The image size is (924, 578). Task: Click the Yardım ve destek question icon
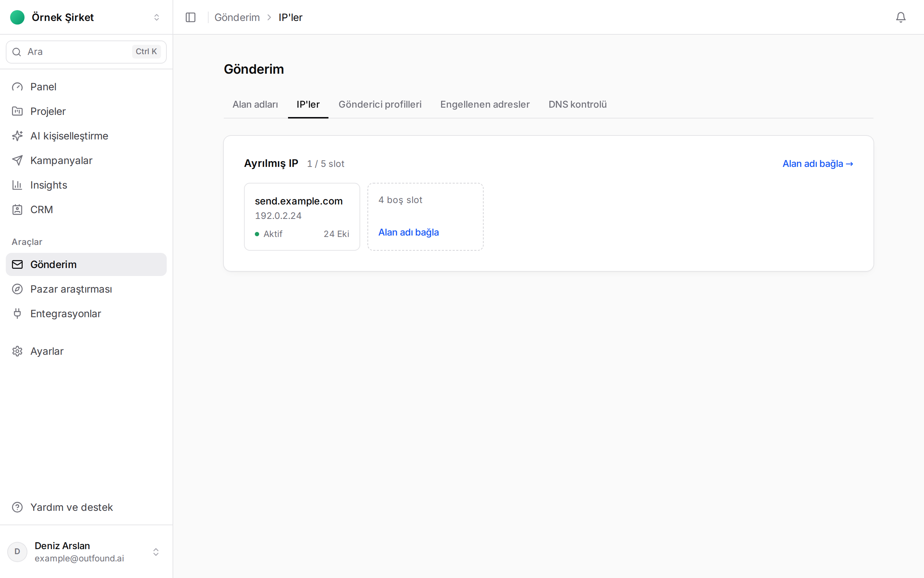pos(17,507)
